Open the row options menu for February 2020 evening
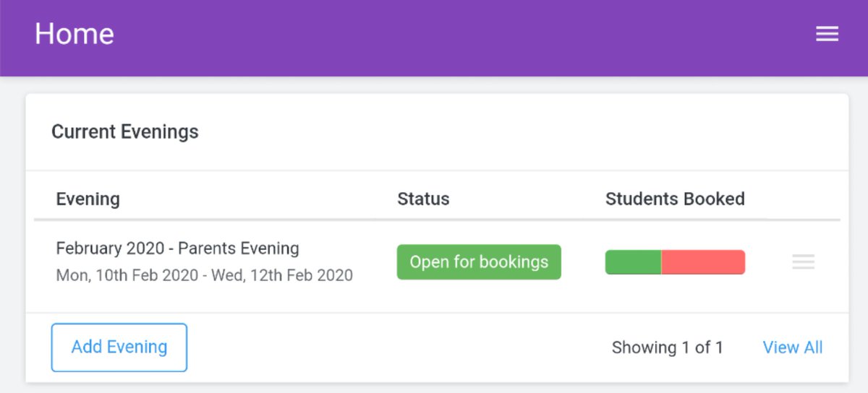This screenshot has height=393, width=868. click(x=803, y=262)
